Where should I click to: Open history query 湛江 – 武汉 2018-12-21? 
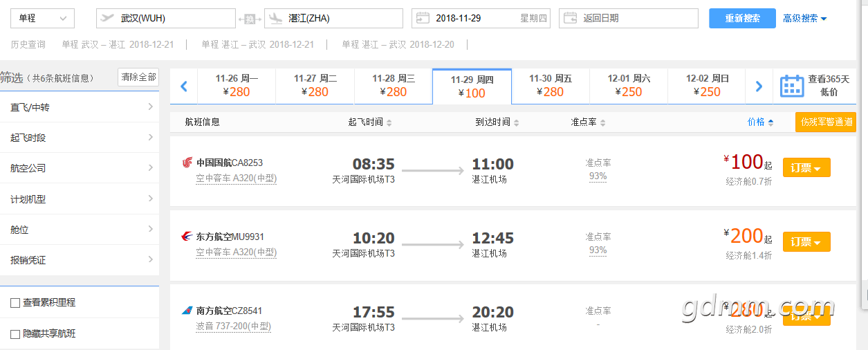257,44
